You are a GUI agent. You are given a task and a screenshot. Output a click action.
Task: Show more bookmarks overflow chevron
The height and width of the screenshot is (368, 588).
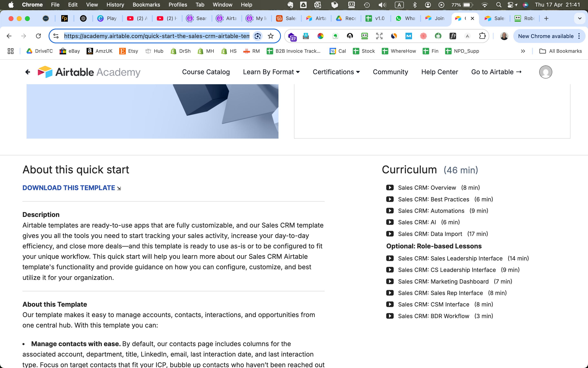(523, 51)
